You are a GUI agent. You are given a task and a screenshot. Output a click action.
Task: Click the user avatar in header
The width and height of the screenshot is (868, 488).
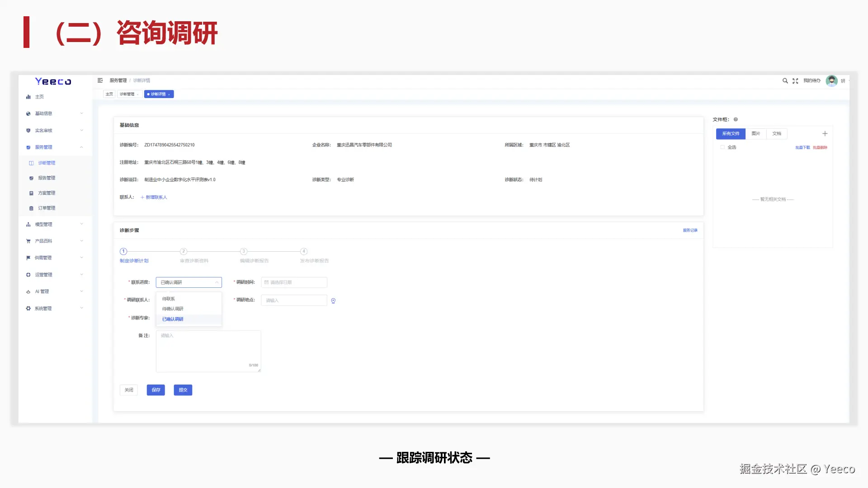831,81
